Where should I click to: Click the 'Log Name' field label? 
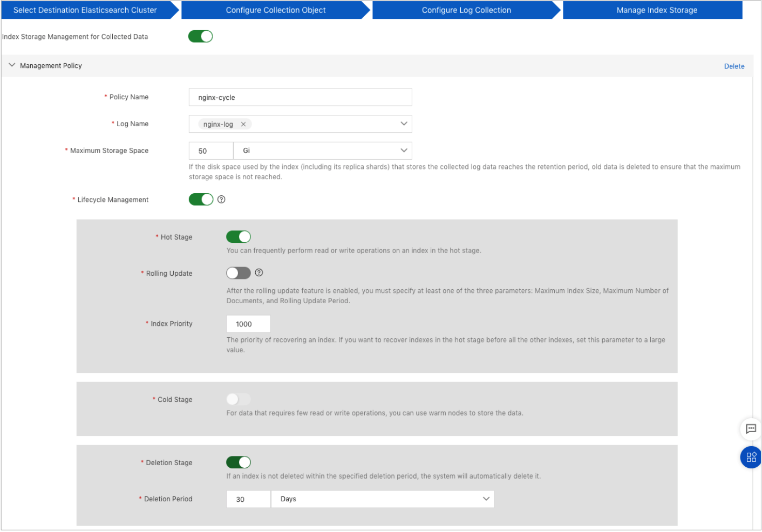coord(132,124)
